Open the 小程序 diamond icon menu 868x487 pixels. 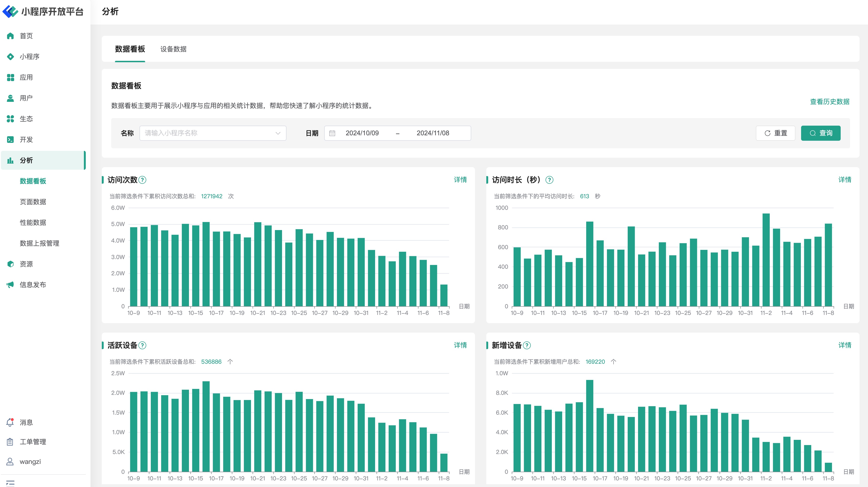click(10, 57)
